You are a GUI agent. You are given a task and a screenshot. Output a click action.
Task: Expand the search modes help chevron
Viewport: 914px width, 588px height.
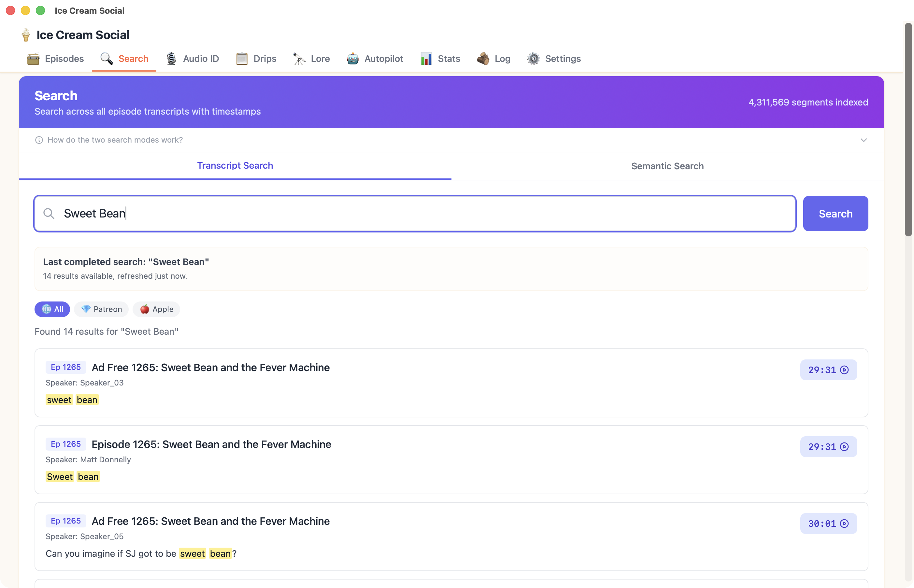864,140
